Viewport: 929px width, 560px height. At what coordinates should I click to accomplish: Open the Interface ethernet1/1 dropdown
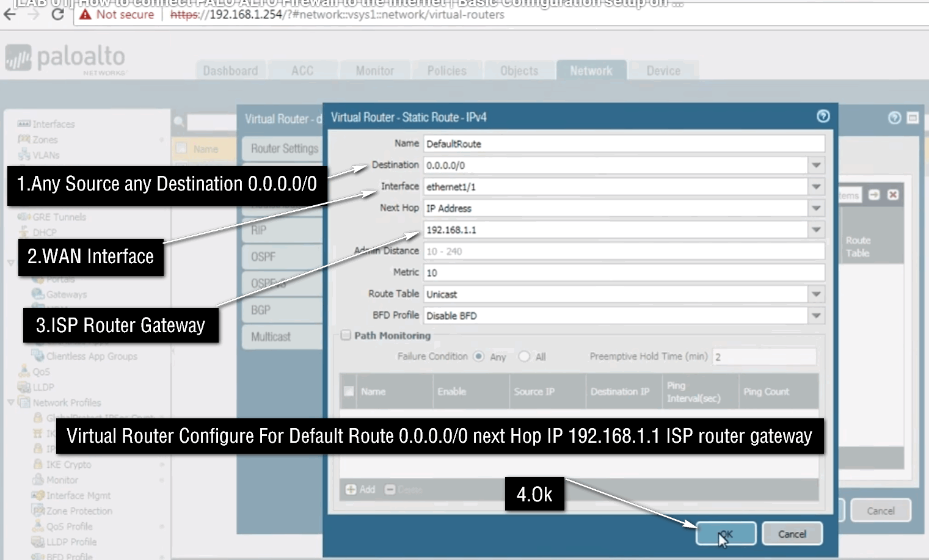click(x=816, y=186)
